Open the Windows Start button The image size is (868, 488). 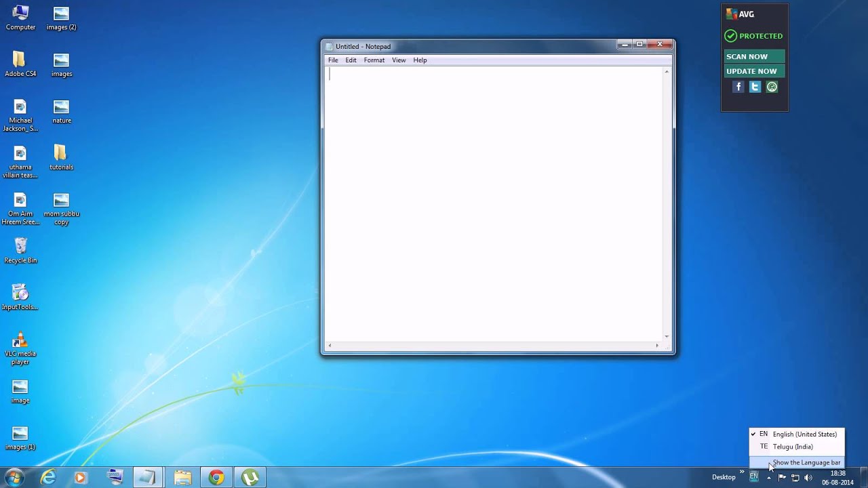[14, 477]
